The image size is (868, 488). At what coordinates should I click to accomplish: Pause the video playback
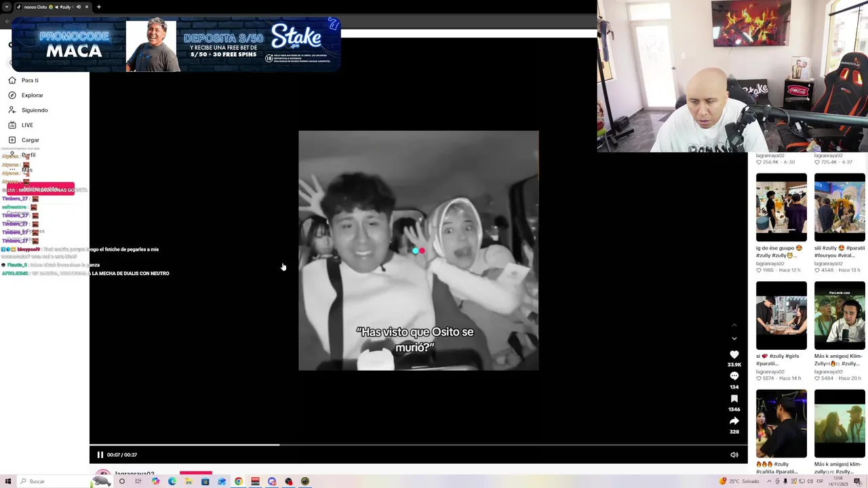pyautogui.click(x=100, y=455)
